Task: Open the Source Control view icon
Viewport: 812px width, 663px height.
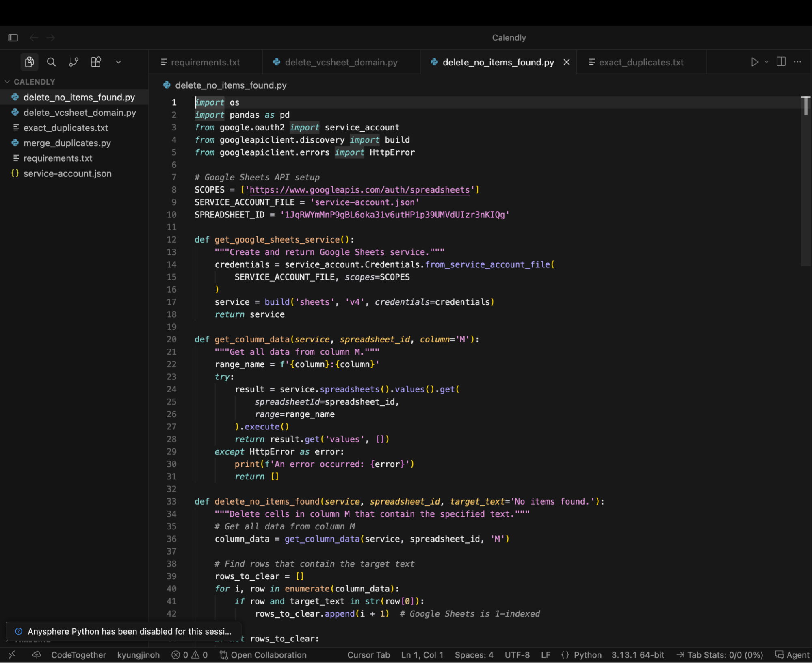Action: 74,62
